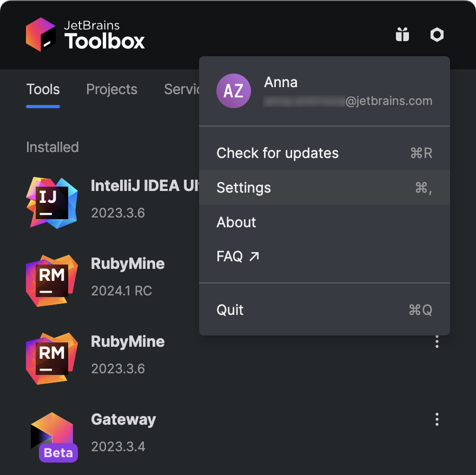The image size is (476, 475).
Task: Click the Installed section header
Action: pyautogui.click(x=52, y=147)
